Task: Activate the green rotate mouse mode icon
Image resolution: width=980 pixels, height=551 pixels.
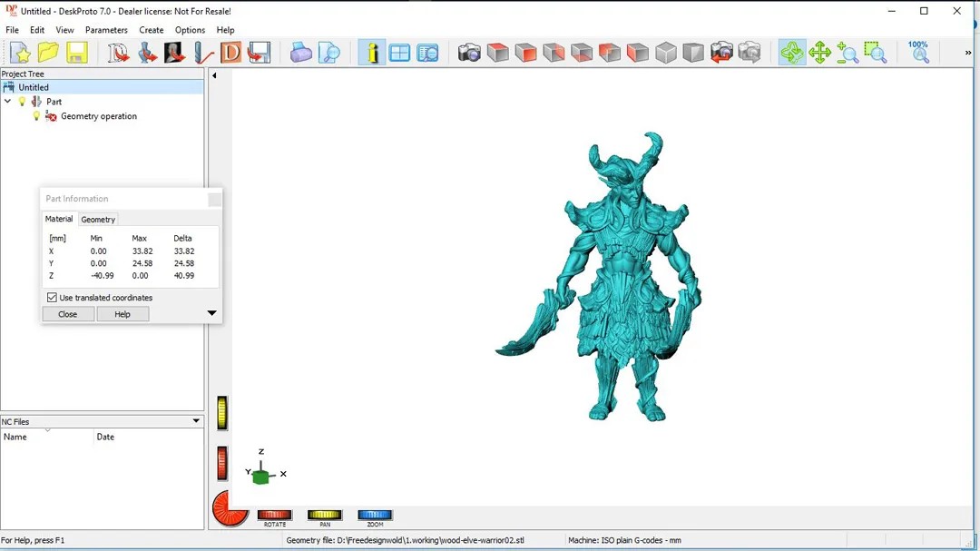Action: pos(792,53)
